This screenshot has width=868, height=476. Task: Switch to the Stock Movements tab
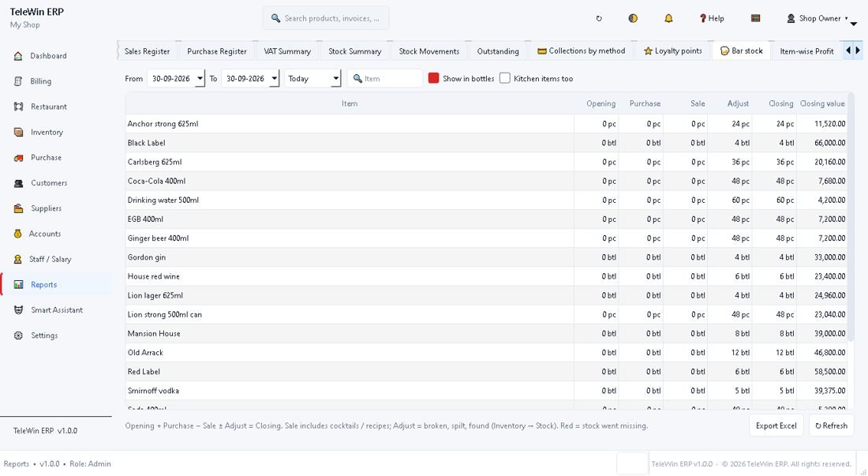(x=429, y=51)
